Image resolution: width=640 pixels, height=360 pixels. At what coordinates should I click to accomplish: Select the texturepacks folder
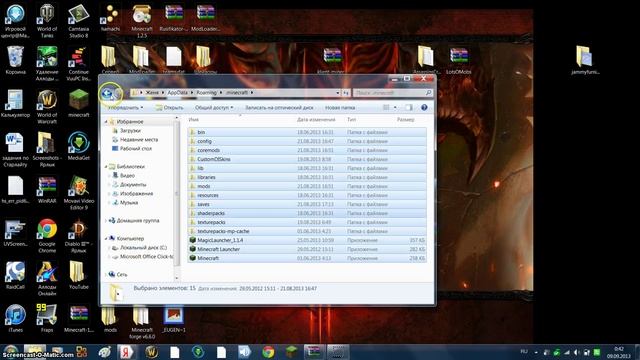(x=307, y=222)
